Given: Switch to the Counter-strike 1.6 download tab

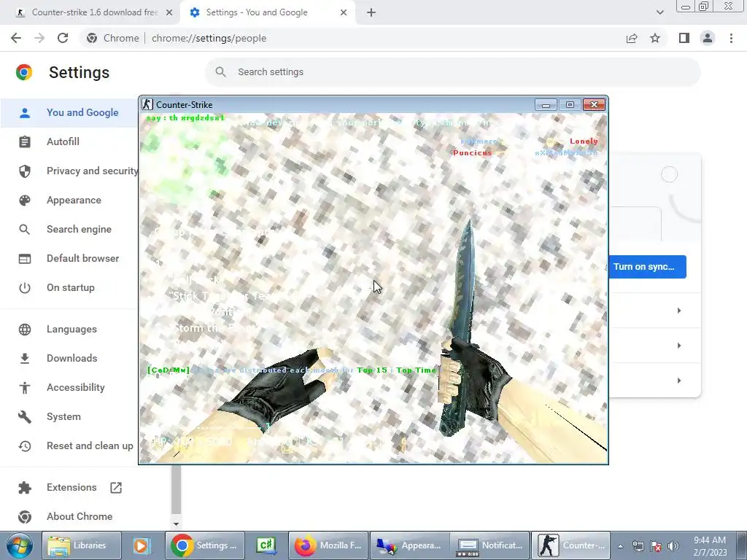Looking at the screenshot, I should tap(93, 12).
